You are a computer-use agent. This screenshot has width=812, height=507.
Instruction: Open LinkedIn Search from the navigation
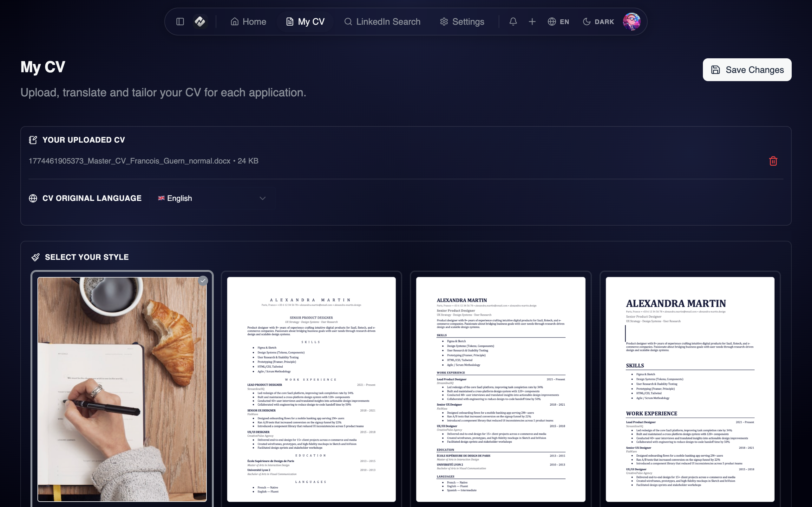tap(382, 21)
